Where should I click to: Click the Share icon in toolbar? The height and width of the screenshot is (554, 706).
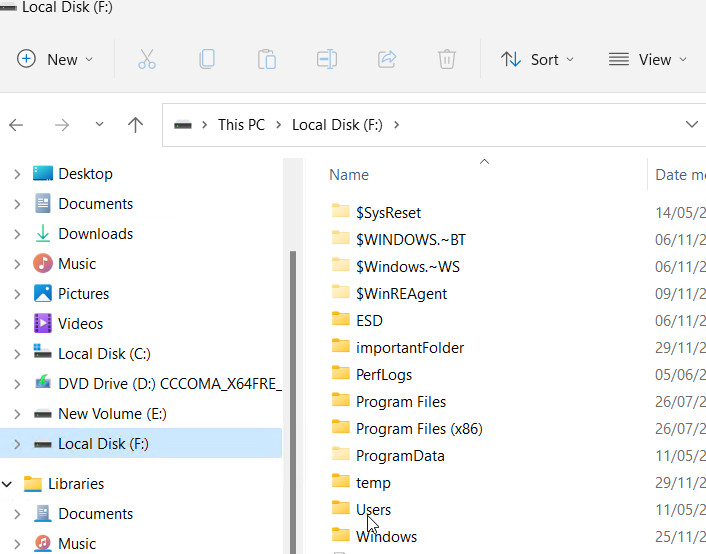(x=387, y=59)
